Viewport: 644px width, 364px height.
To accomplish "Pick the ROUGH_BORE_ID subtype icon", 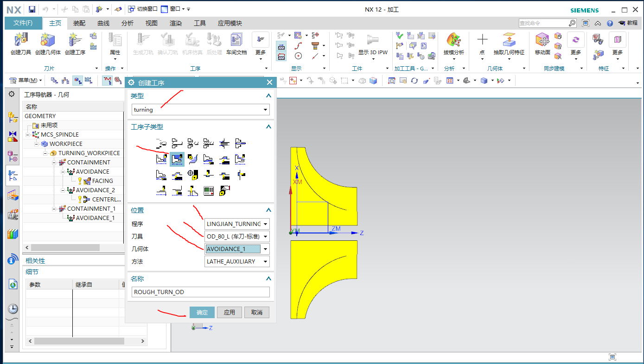I will [x=209, y=159].
